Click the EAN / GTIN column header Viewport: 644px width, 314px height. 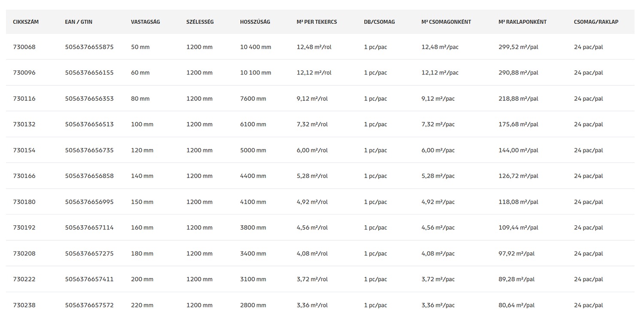click(x=79, y=22)
